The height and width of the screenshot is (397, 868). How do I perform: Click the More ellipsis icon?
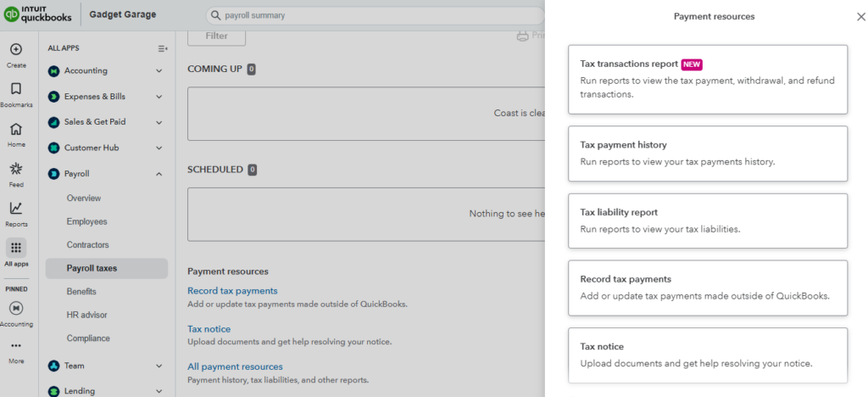(x=16, y=346)
